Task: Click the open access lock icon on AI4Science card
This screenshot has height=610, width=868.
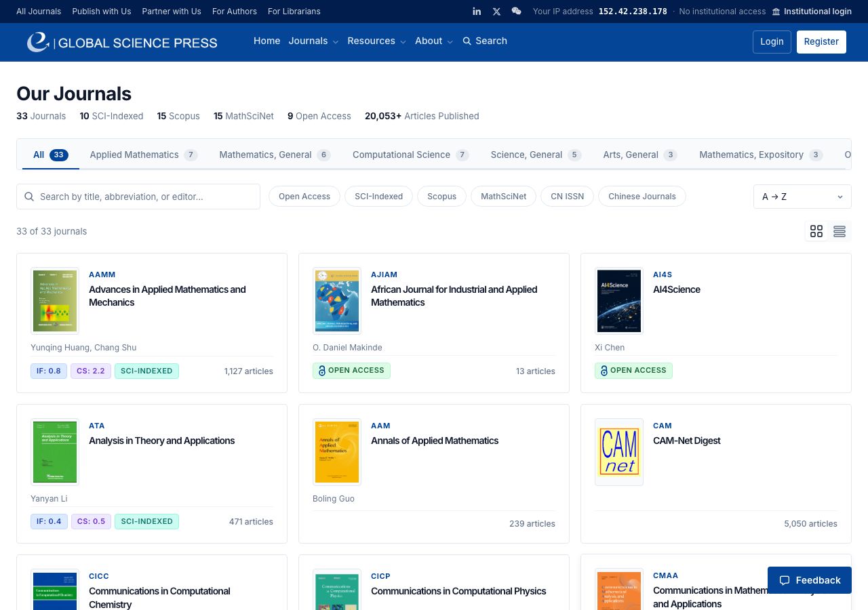Action: 604,371
